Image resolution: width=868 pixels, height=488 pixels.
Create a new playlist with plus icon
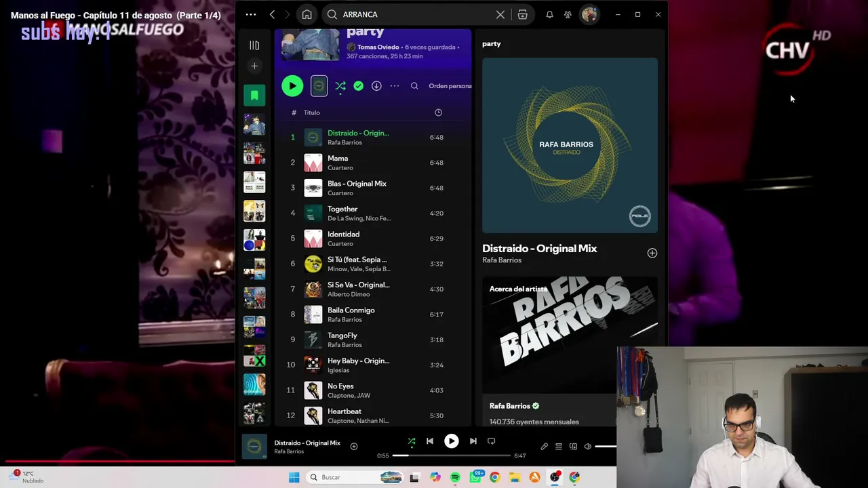(x=254, y=66)
